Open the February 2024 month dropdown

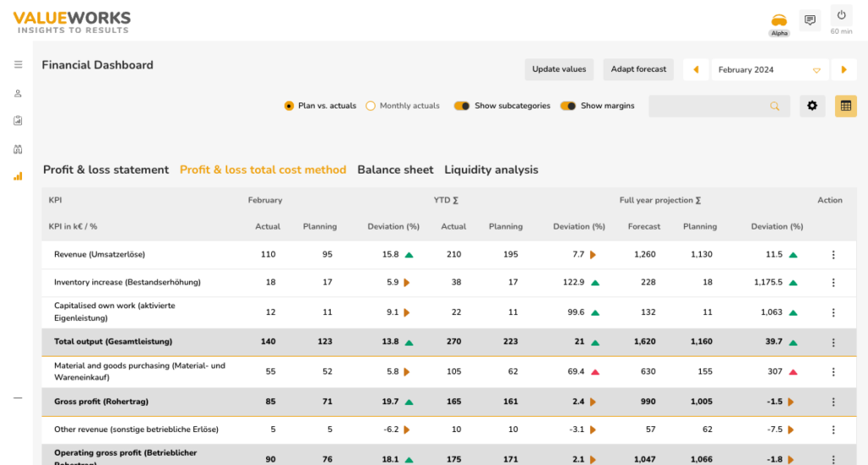tap(770, 69)
